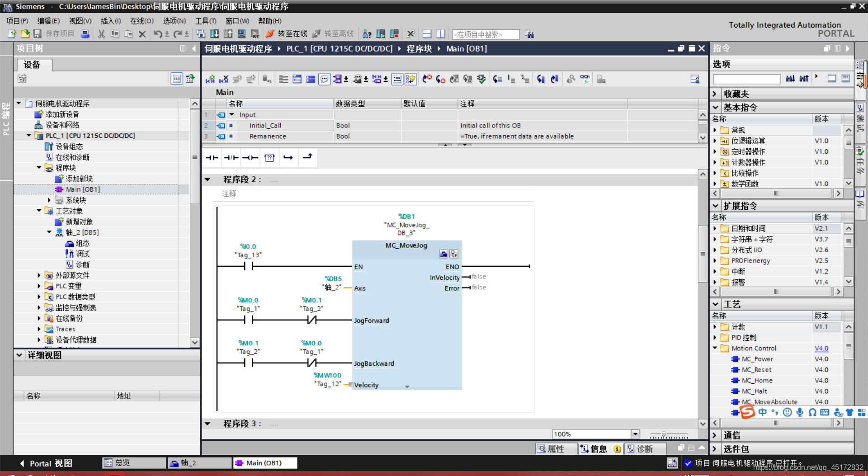The height and width of the screenshot is (476, 868).
Task: Select the MC_Home instruction
Action: tap(757, 381)
